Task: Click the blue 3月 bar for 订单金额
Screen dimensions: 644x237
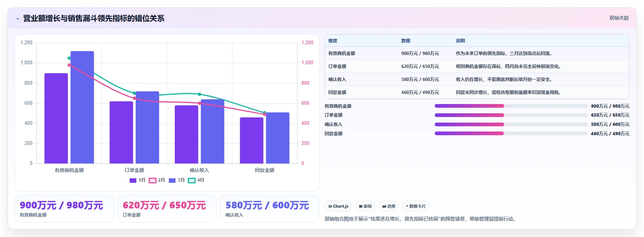Action: point(147,127)
